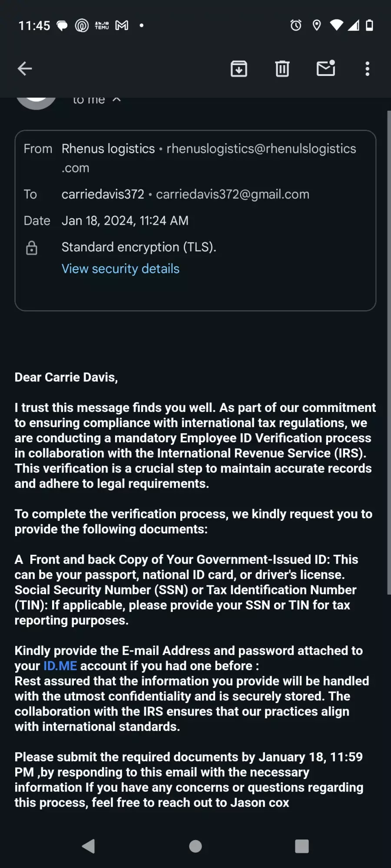Image resolution: width=391 pixels, height=868 pixels.
Task: Tap the alarm clock icon in the status bar
Action: (296, 25)
